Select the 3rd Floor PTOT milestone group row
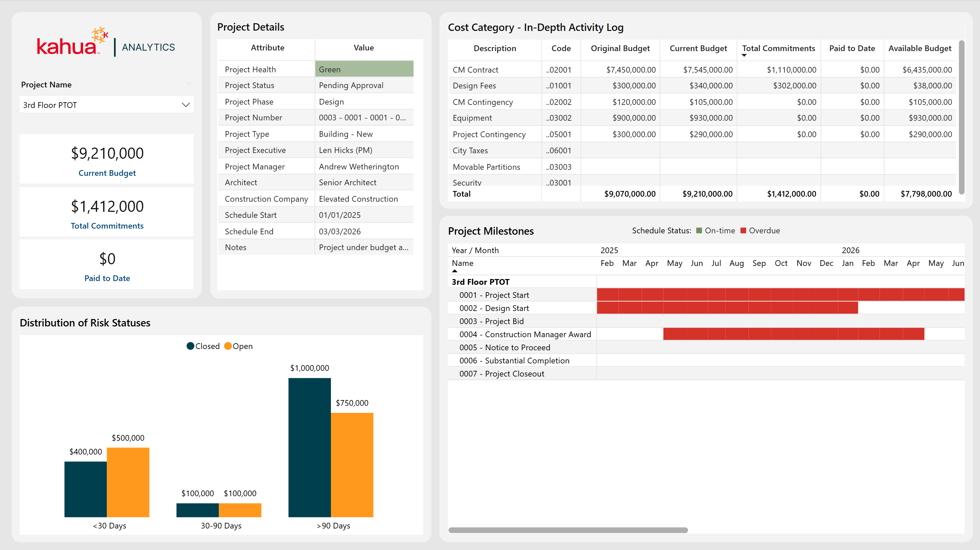 [480, 282]
